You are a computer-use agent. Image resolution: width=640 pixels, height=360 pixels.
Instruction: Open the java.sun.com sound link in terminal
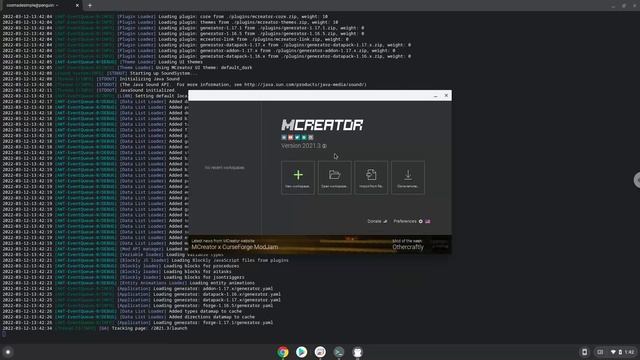[x=305, y=84]
